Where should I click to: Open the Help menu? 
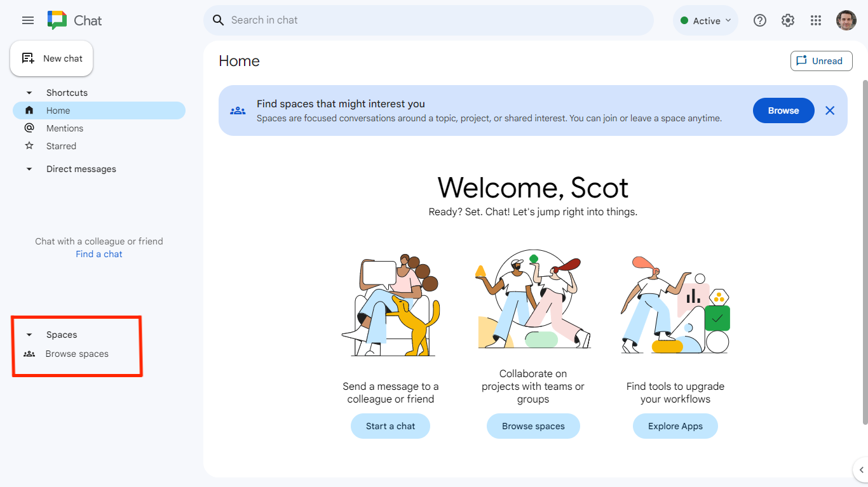pos(759,20)
